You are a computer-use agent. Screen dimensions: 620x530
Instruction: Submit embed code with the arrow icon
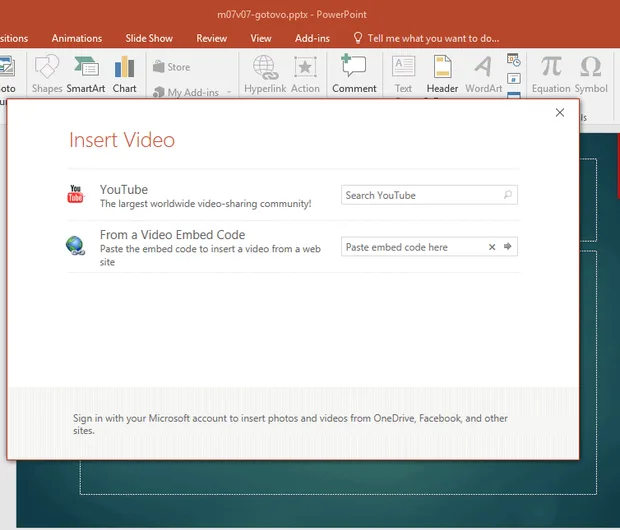[508, 247]
